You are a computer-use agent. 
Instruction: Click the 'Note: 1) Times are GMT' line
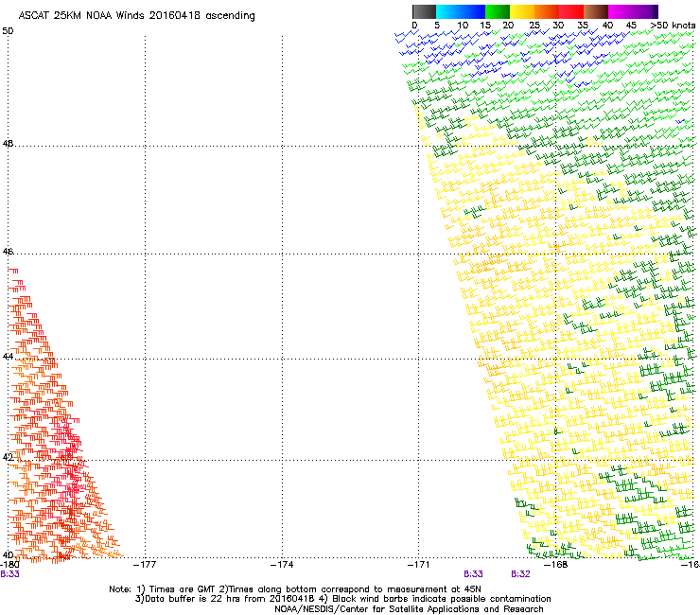coord(295,589)
